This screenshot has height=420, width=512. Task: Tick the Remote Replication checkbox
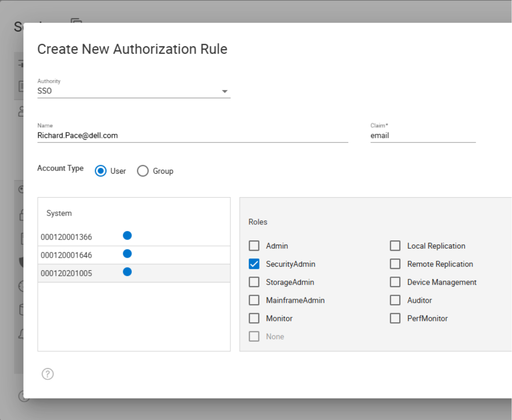[395, 264]
